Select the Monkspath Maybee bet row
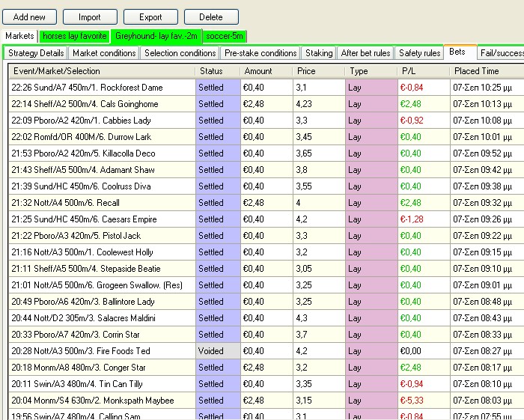524x420 pixels. pyautogui.click(x=266, y=401)
